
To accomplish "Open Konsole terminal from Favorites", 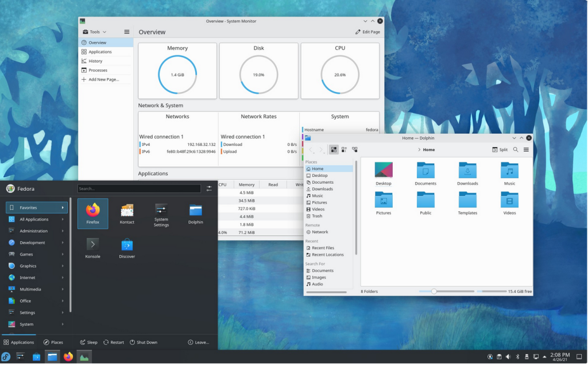I will click(92, 248).
